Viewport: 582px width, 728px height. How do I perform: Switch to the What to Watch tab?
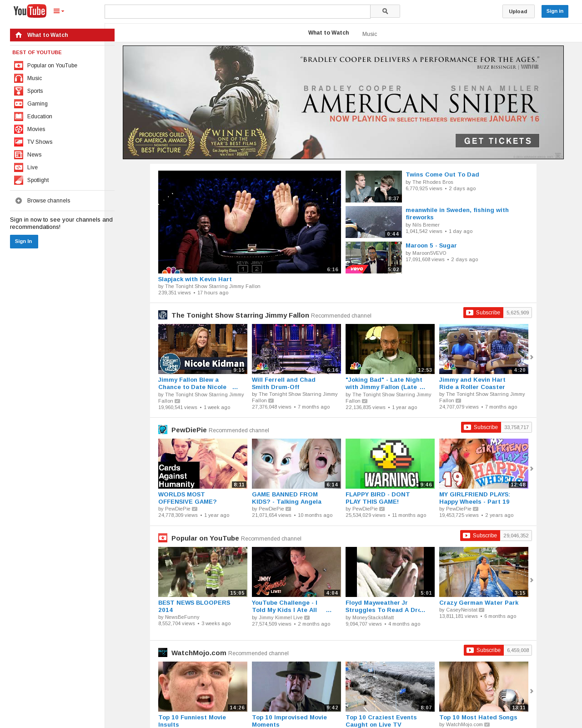pos(328,33)
